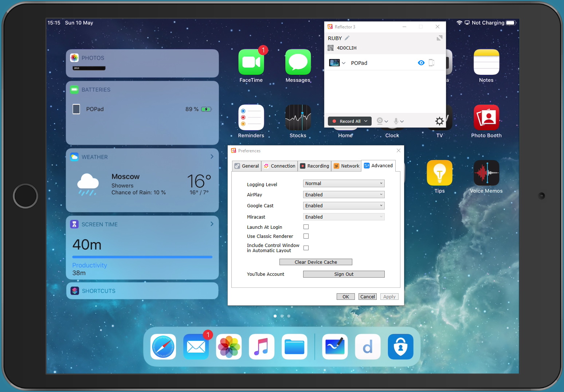Open Photos from the dock
Screen dimensions: 564x392
[229, 347]
